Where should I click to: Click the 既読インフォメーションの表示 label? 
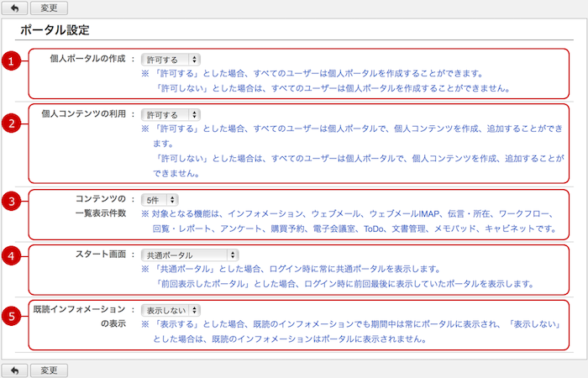click(80, 316)
